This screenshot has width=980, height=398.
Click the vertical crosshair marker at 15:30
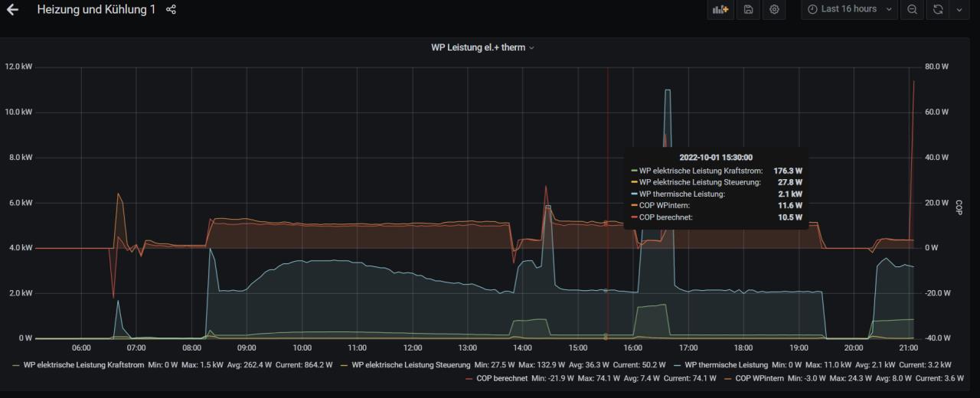point(607,203)
